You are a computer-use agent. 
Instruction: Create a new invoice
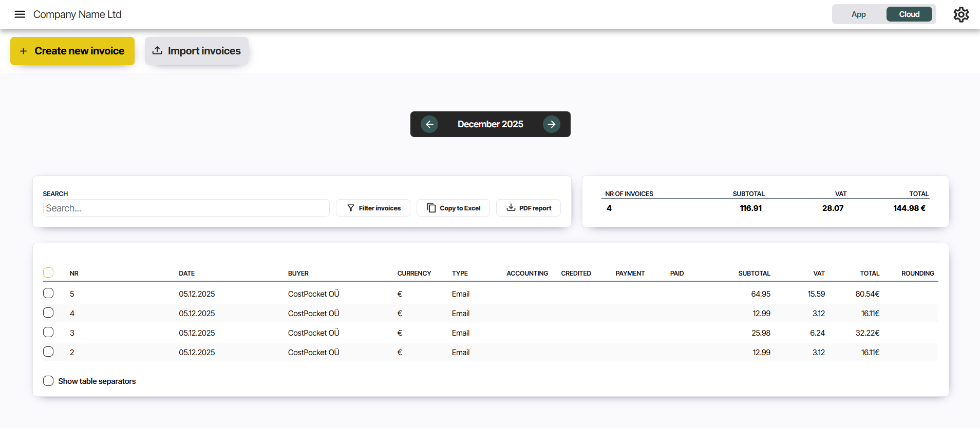click(72, 51)
